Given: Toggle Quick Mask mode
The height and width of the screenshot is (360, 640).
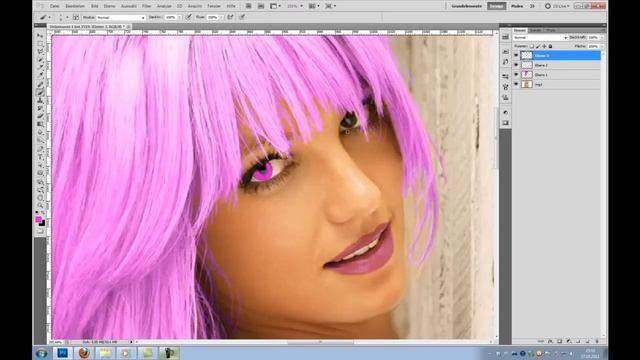Looking at the screenshot, I should pyautogui.click(x=40, y=231).
